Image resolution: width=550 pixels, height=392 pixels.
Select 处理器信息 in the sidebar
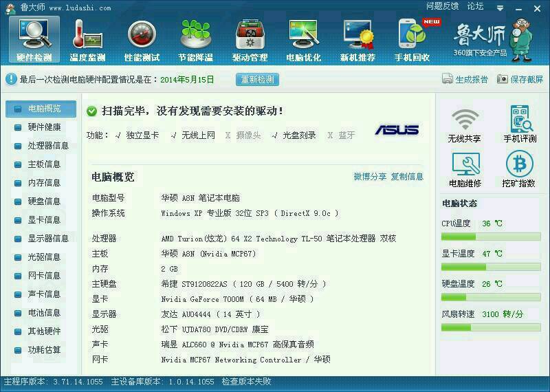point(47,146)
